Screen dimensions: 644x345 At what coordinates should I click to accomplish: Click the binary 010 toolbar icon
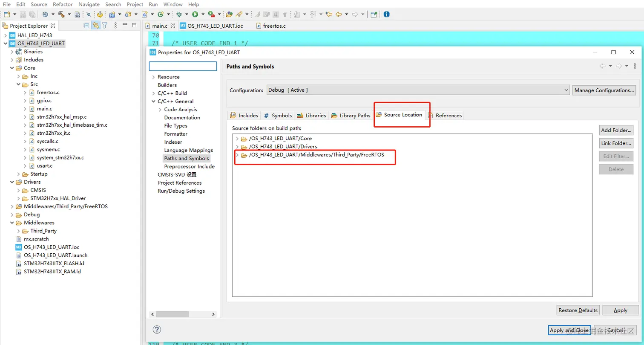click(x=78, y=14)
